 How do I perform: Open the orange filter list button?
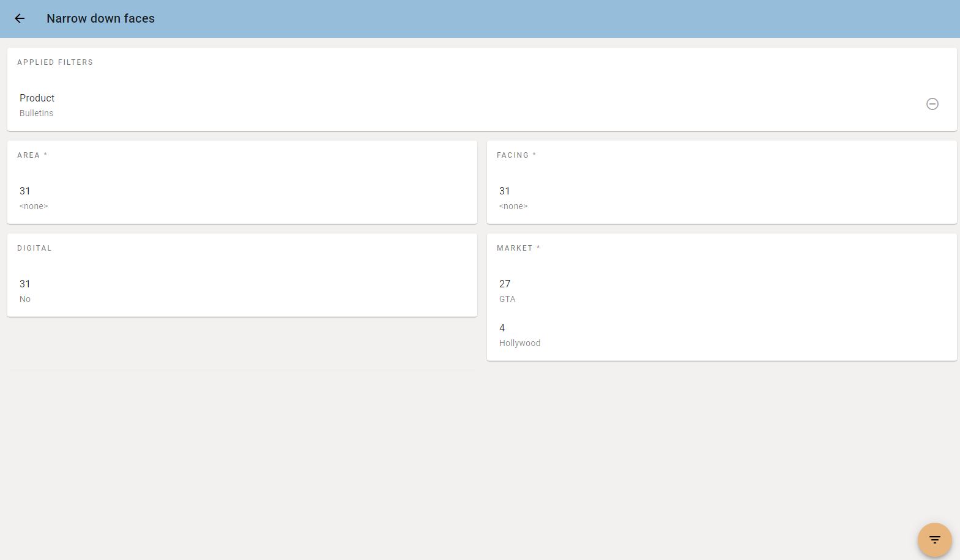pos(934,540)
